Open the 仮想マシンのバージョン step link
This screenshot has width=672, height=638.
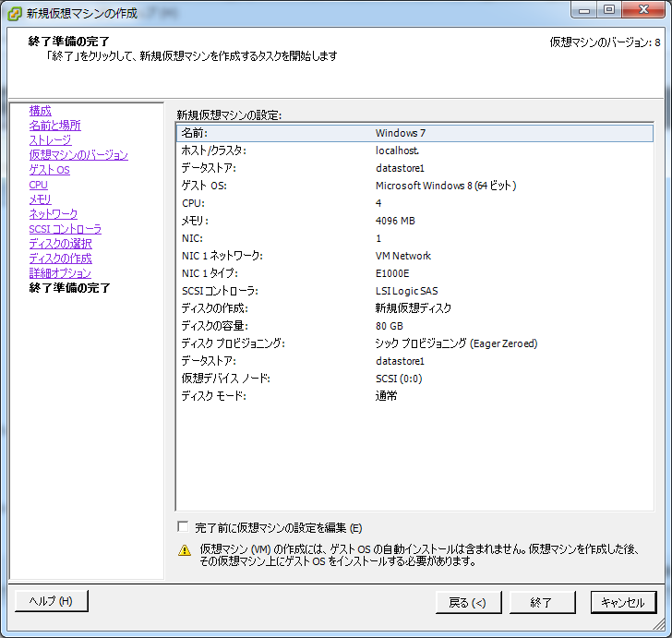pyautogui.click(x=78, y=155)
